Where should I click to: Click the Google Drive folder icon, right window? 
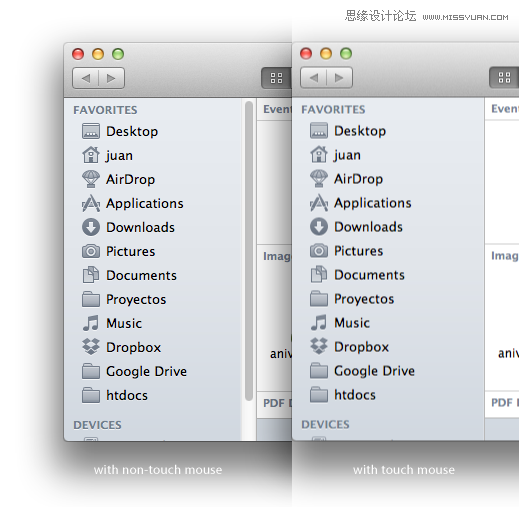pyautogui.click(x=319, y=370)
